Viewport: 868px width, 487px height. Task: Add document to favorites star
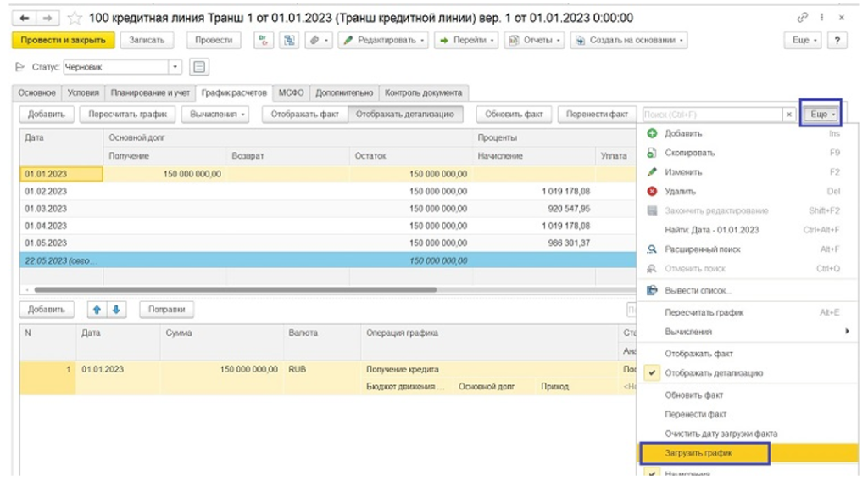point(75,19)
